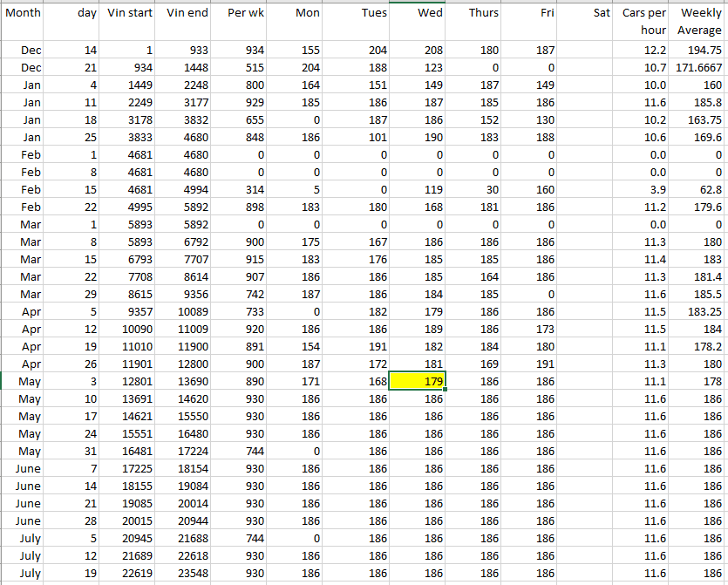Viewport: 728px width, 585px height.
Task: Select Thurs cell with value 30
Action: pyautogui.click(x=473, y=189)
